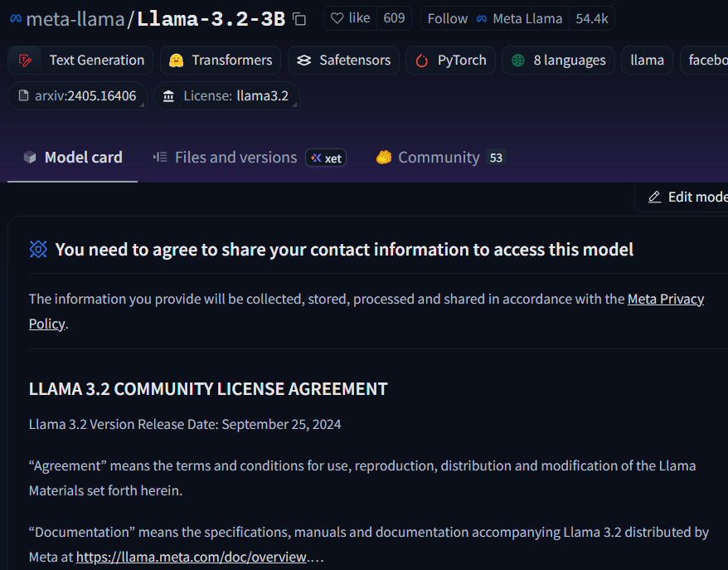Select the PyTorch tag
This screenshot has height=570, width=728.
[450, 60]
